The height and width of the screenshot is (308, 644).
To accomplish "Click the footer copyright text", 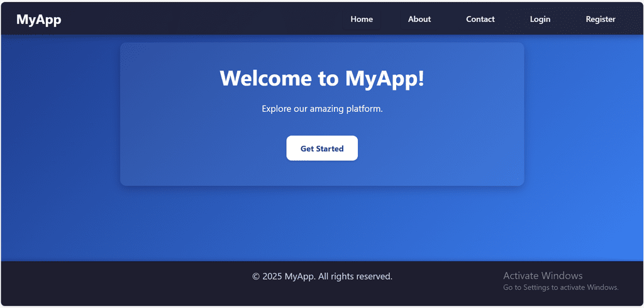I will point(322,277).
